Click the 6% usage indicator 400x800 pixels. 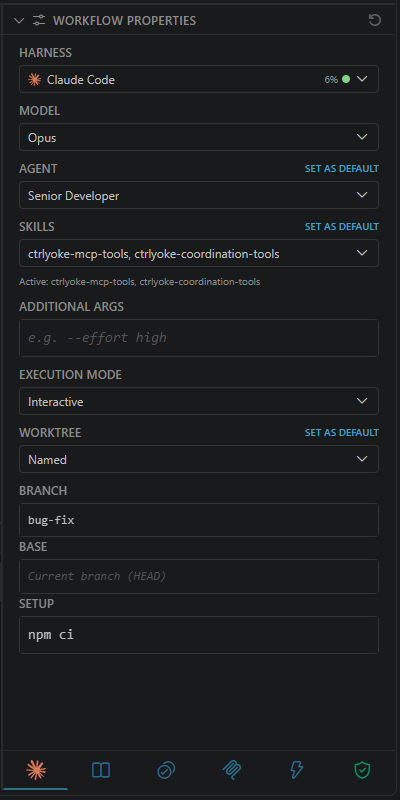tap(331, 80)
